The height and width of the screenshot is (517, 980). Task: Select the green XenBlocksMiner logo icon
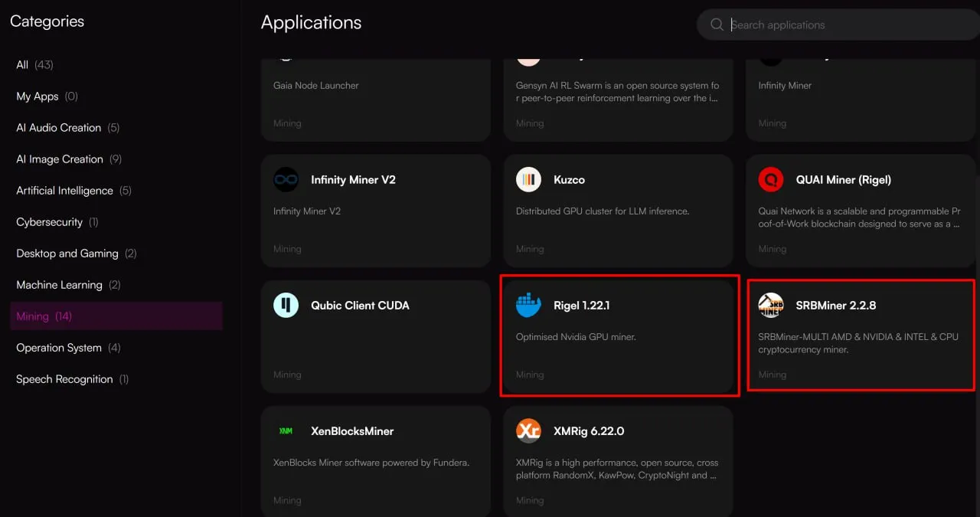click(286, 431)
